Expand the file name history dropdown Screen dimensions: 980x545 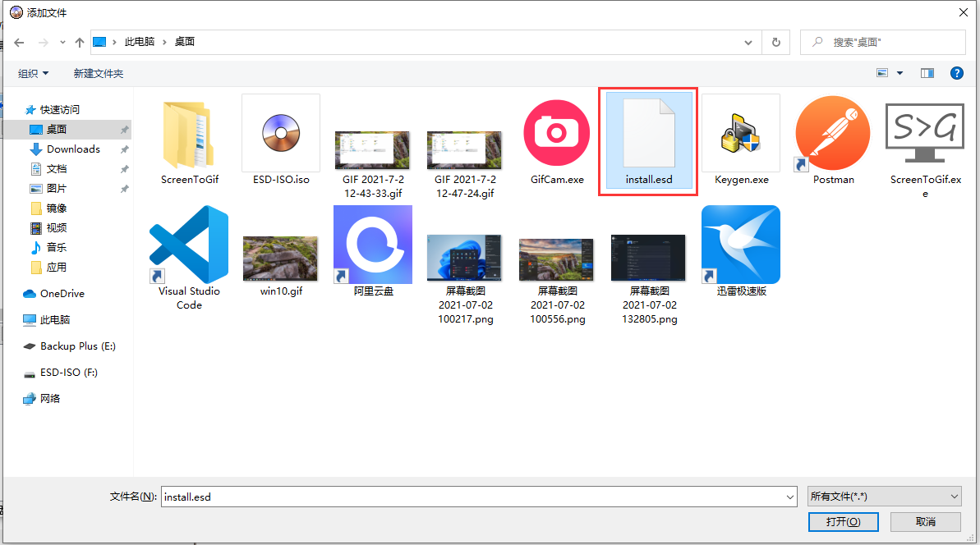[x=790, y=497]
